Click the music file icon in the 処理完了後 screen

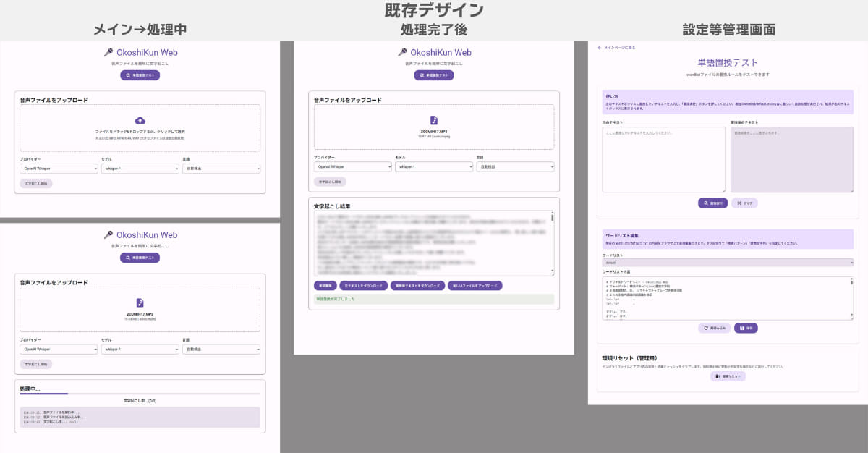[434, 120]
